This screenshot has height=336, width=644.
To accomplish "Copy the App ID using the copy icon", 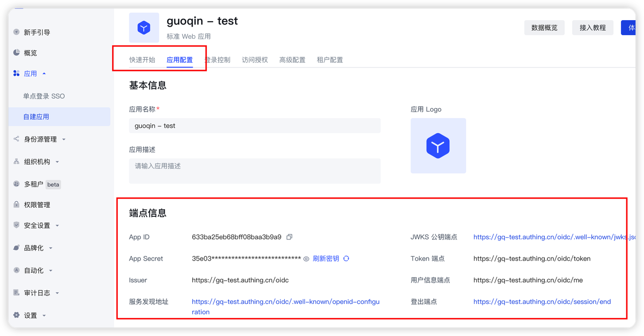I will (x=289, y=236).
